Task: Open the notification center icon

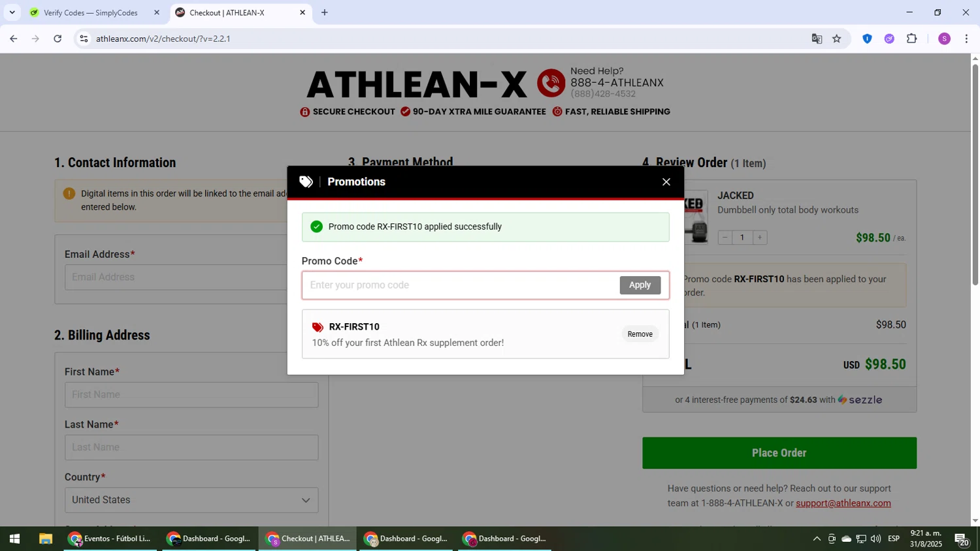Action: (x=962, y=539)
